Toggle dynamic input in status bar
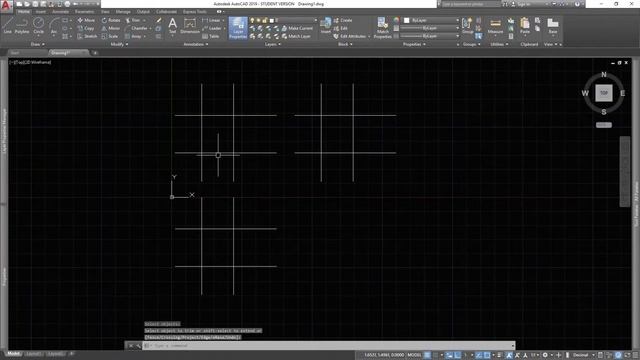This screenshot has width=640, height=360. point(449,355)
